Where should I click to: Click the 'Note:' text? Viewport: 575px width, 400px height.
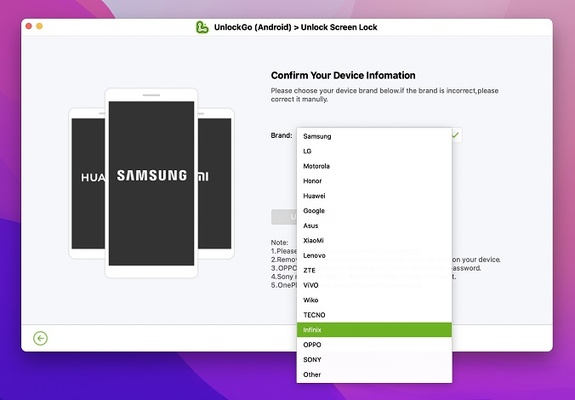[x=279, y=242]
